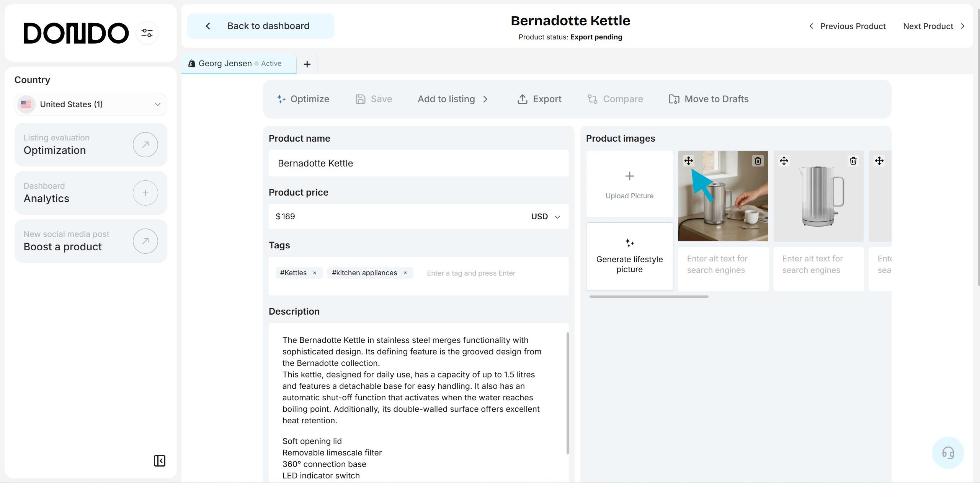Click move handle on second kettle image
The width and height of the screenshot is (980, 483).
(784, 161)
